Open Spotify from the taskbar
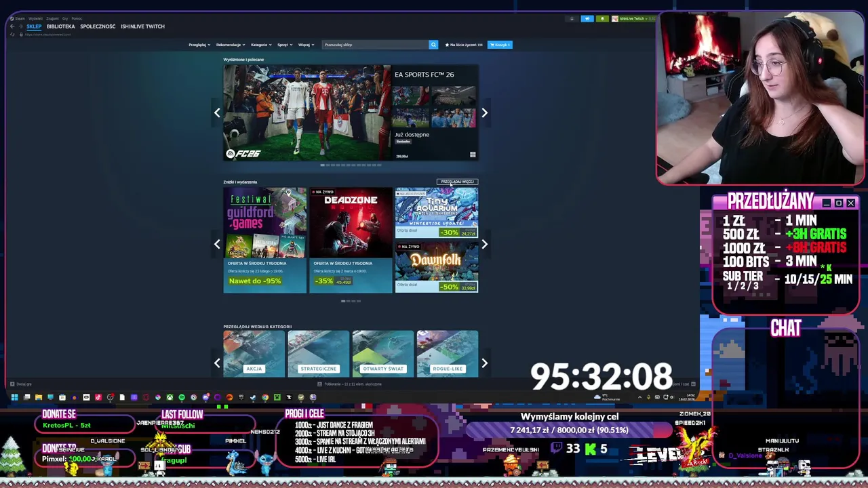 (x=181, y=397)
